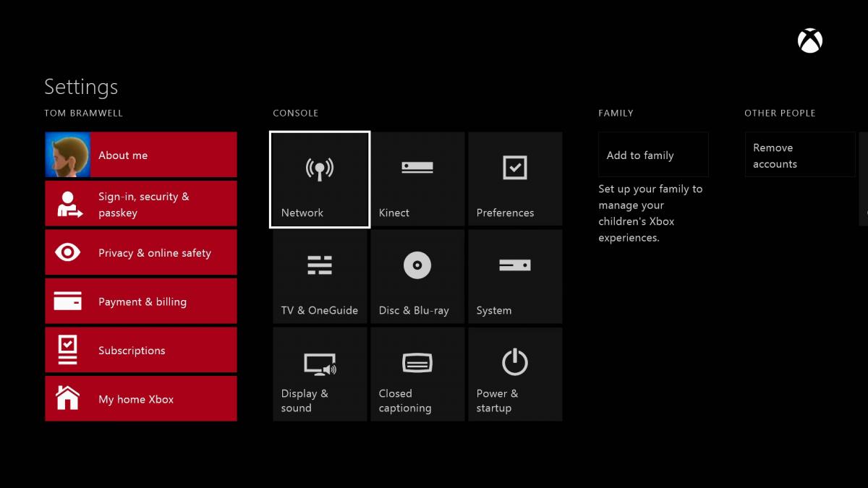Click the TOM BRAMWELL section header
868x488 pixels.
pyautogui.click(x=84, y=114)
